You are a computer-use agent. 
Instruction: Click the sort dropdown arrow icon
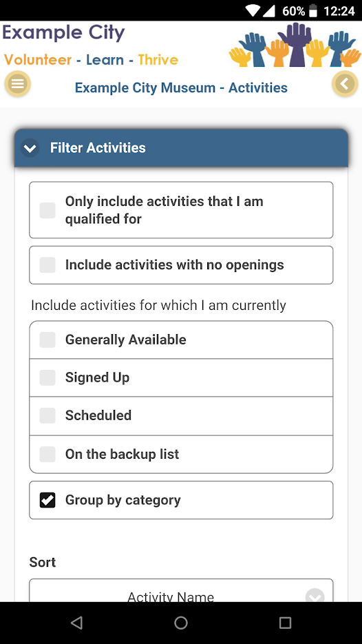pos(315,596)
